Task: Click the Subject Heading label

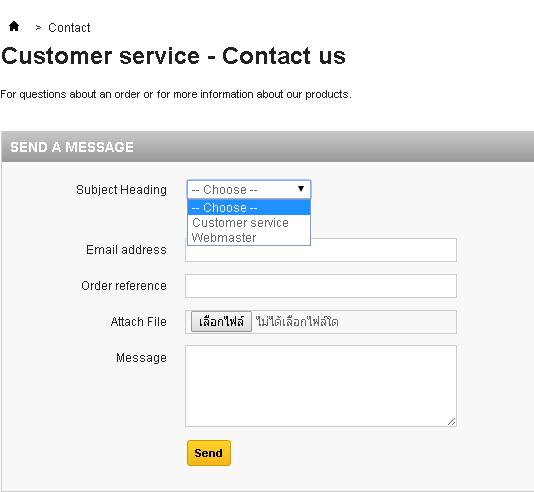Action: point(121,190)
